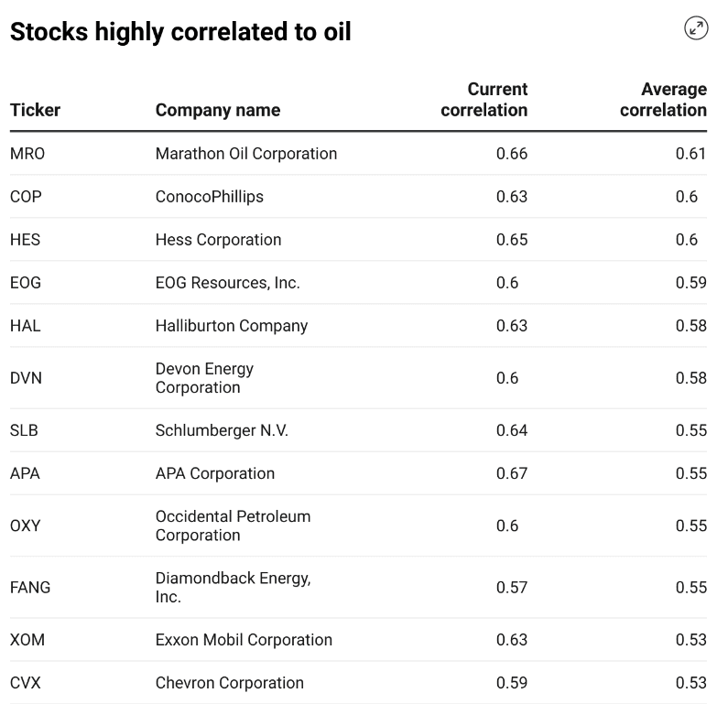The width and height of the screenshot is (728, 704).
Task: Select Occidental Petroleum Corporation row
Action: (233, 525)
